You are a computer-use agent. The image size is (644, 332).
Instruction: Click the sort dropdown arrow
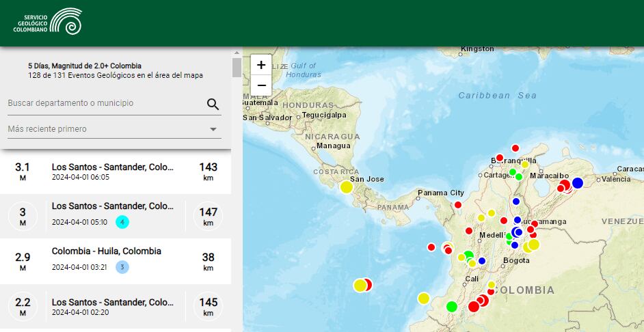[213, 129]
